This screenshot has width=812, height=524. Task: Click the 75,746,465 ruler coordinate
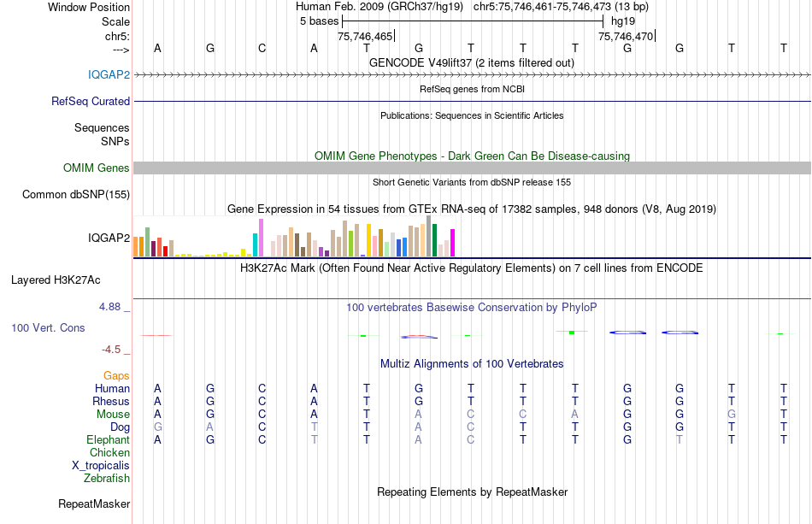click(365, 36)
